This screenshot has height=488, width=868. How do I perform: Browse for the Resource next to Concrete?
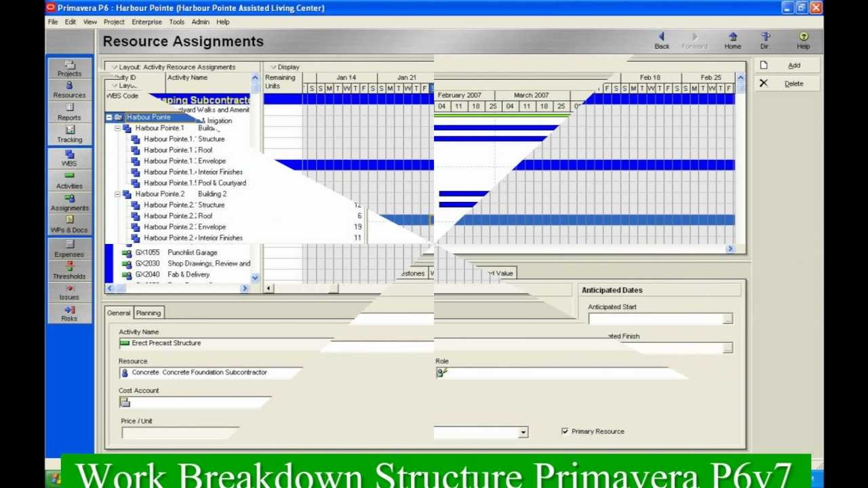click(124, 373)
